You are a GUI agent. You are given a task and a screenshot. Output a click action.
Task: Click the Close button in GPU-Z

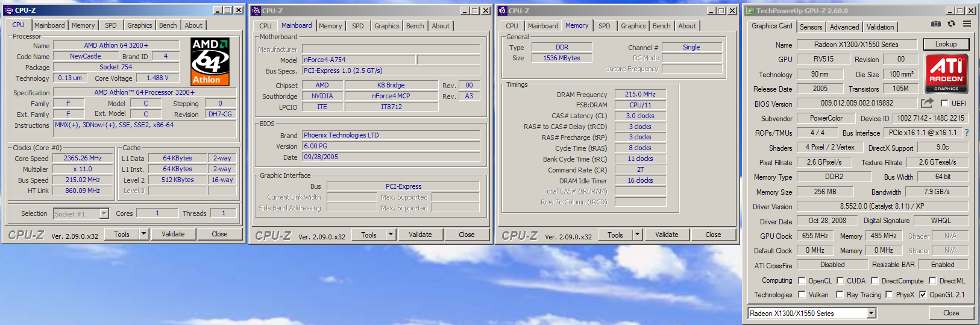pos(951,313)
